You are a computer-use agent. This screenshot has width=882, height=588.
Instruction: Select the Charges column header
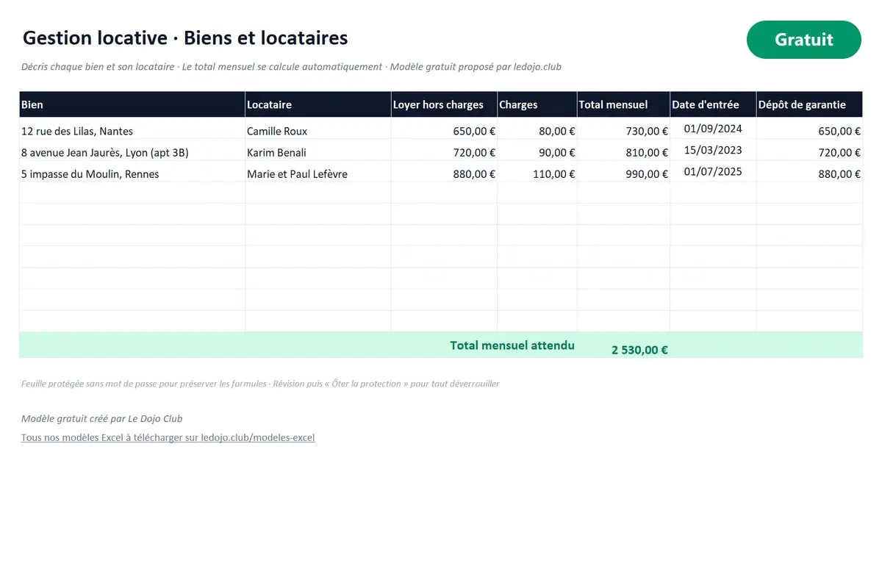(537, 104)
